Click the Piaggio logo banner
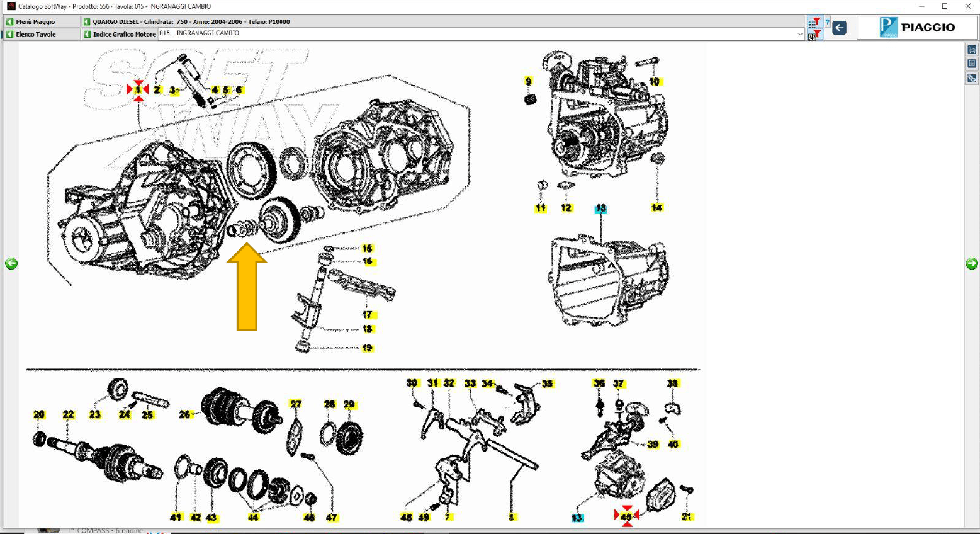Screen dimensions: 980x534 coord(918,28)
